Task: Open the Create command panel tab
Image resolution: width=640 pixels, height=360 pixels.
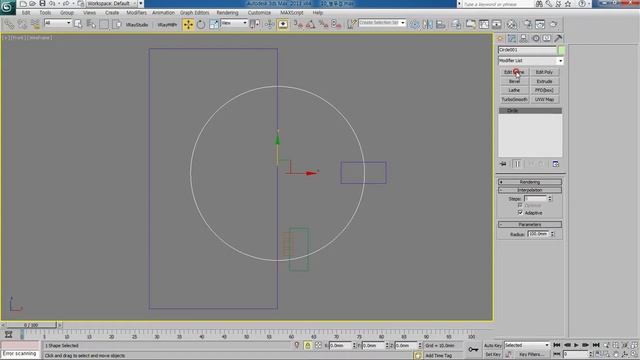Action: 500,38
